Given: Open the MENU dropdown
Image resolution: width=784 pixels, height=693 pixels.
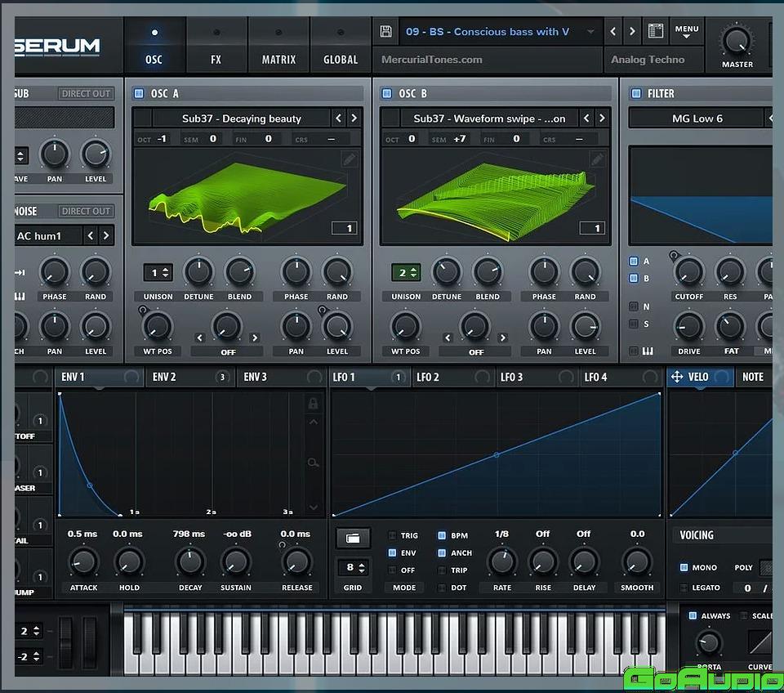Looking at the screenshot, I should tap(686, 32).
